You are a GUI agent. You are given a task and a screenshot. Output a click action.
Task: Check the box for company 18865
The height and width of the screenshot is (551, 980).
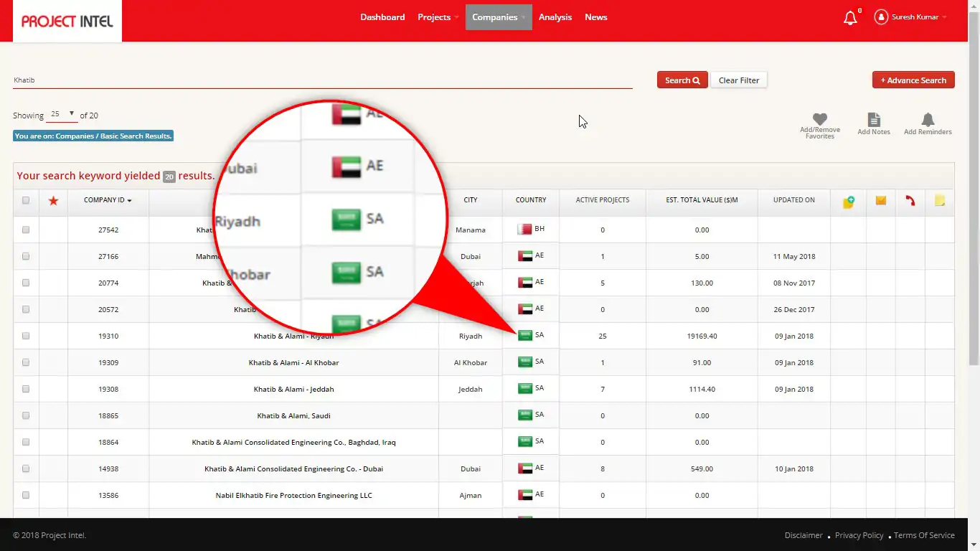pos(26,416)
